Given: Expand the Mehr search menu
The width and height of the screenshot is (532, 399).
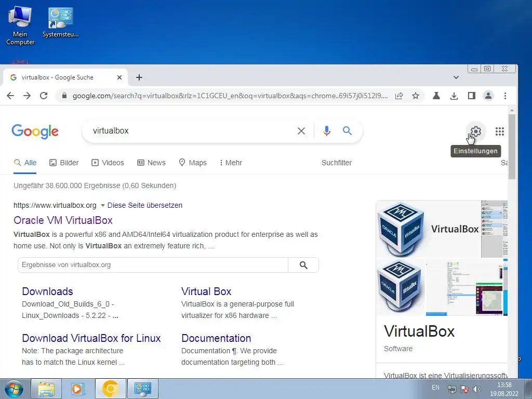Looking at the screenshot, I should pos(231,163).
